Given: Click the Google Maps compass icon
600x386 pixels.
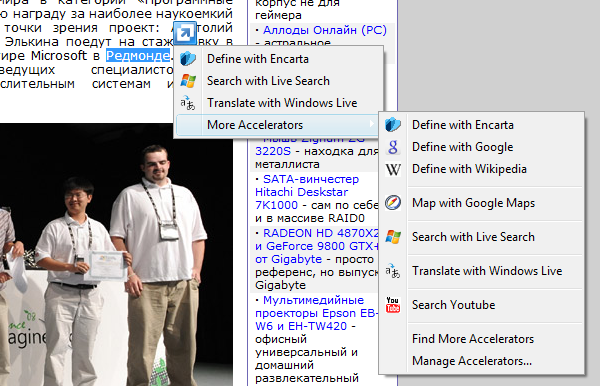Looking at the screenshot, I should click(x=393, y=203).
